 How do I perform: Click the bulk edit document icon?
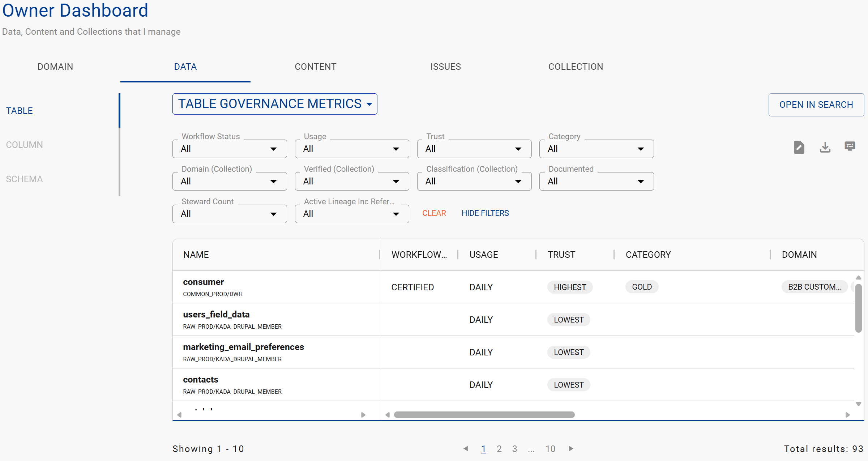799,147
